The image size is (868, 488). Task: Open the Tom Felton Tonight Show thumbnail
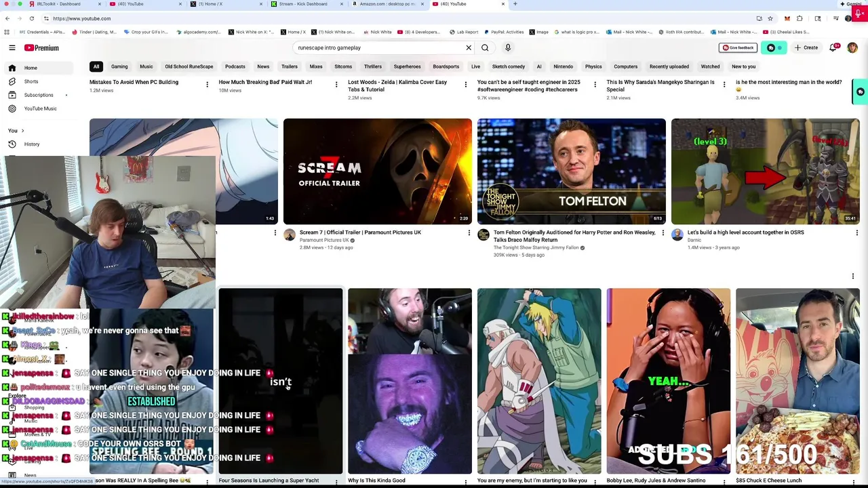pyautogui.click(x=572, y=171)
